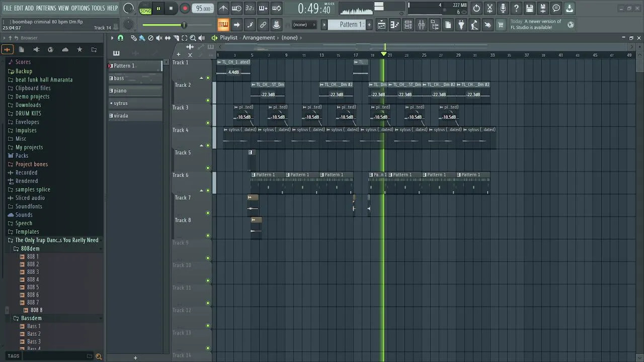644x362 pixels.
Task: Expand the DRUM KITS folder
Action: (x=28, y=113)
